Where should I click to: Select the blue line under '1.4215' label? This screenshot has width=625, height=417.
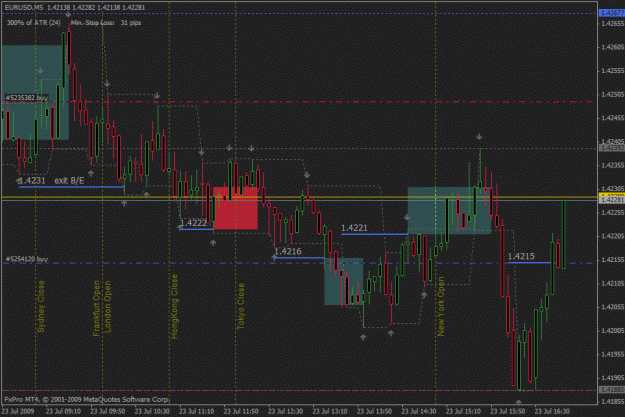click(529, 262)
